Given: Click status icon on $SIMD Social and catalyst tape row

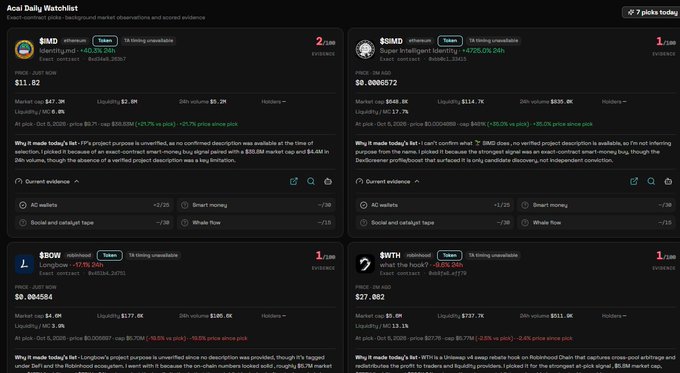Looking at the screenshot, I should [363, 222].
